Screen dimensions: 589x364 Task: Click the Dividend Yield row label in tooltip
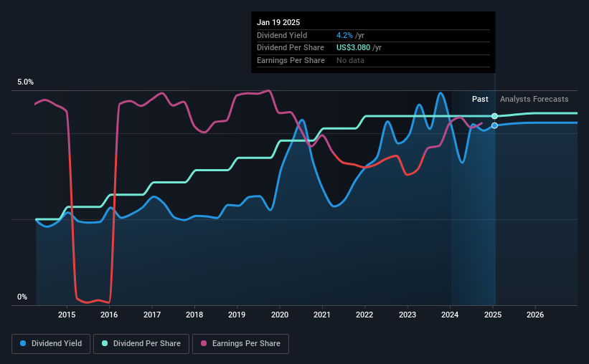click(282, 35)
